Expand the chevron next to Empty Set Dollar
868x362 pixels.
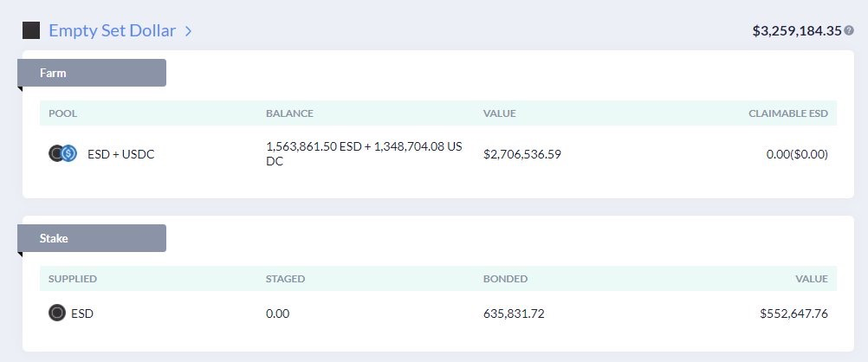pyautogui.click(x=189, y=31)
